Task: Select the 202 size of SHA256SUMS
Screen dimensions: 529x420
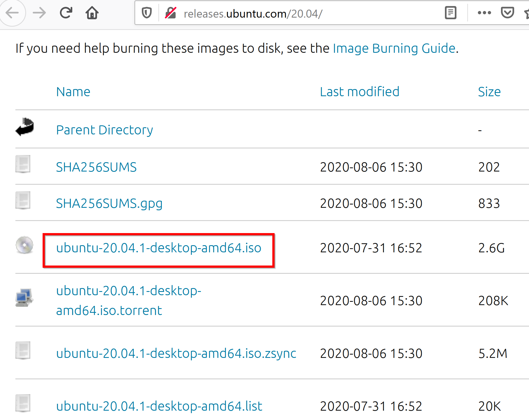Action: pyautogui.click(x=489, y=167)
